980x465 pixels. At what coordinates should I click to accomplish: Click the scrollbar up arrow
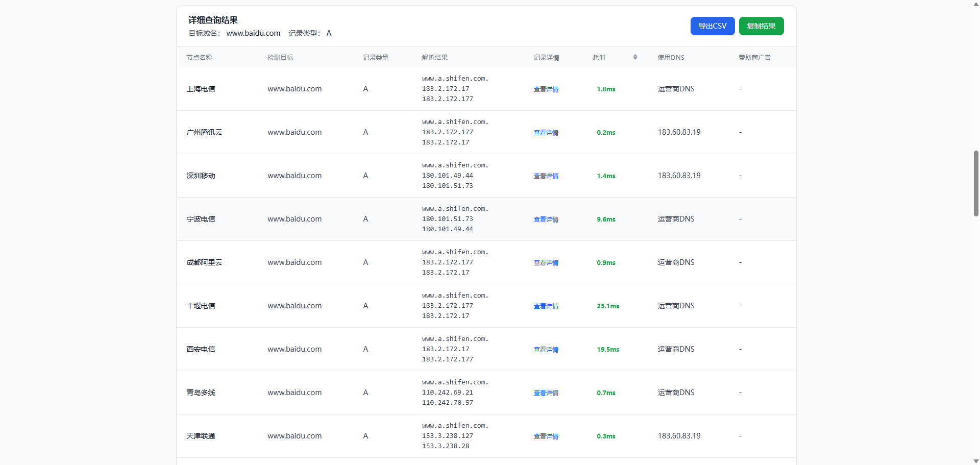pos(976,4)
